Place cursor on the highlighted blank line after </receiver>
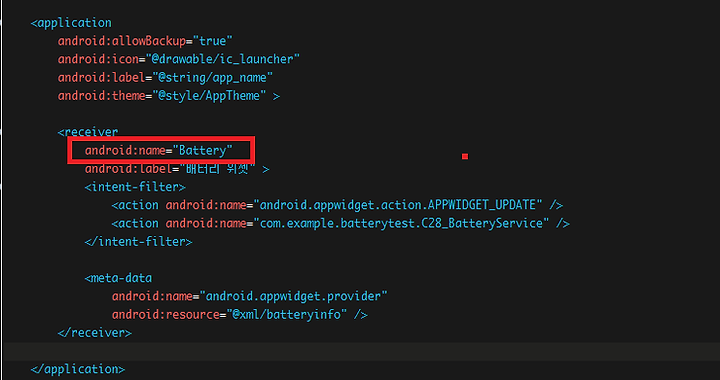This screenshot has width=720, height=380. coord(361,351)
